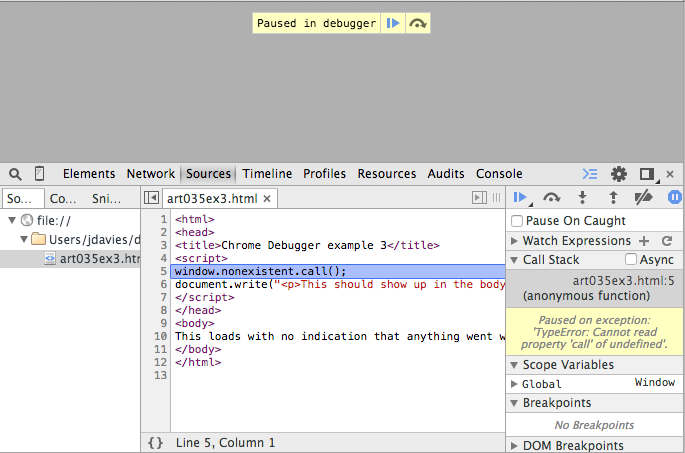Collapse the file:// tree node

pyautogui.click(x=12, y=220)
